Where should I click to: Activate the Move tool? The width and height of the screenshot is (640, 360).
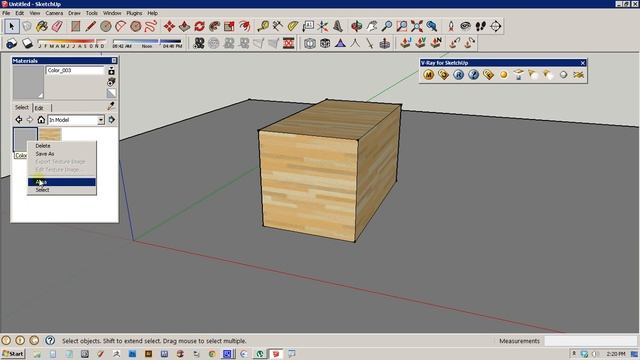click(x=169, y=27)
